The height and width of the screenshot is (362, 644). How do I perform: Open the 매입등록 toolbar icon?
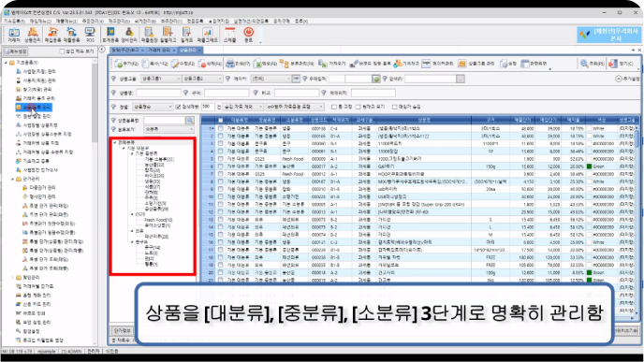tap(52, 35)
